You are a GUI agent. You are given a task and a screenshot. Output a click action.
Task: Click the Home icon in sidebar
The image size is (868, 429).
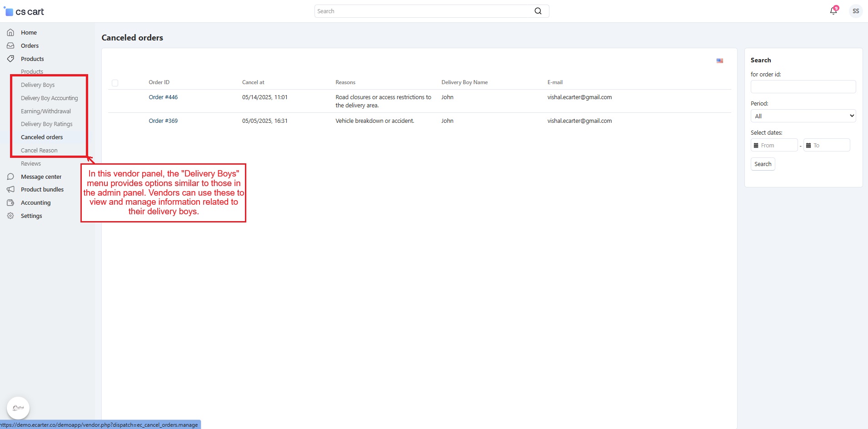(10, 32)
